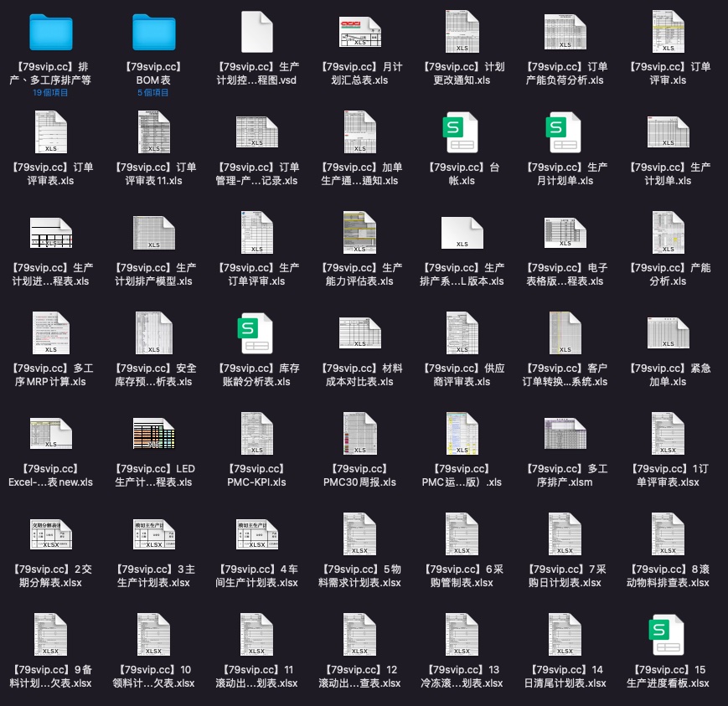Select the blank 生产排产系…L版本.xls icon
Image resolution: width=728 pixels, height=706 pixels.
point(462,233)
